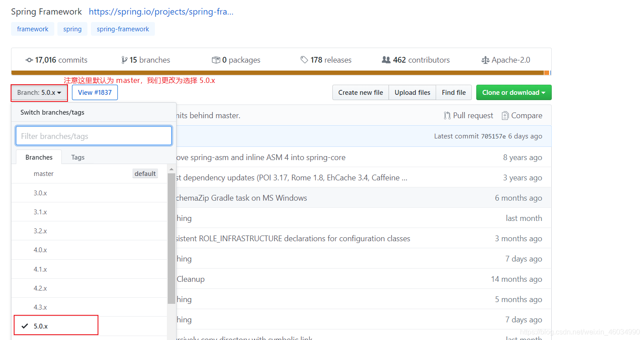
Task: Click the '14 months ago' timestamp
Action: pos(516,279)
